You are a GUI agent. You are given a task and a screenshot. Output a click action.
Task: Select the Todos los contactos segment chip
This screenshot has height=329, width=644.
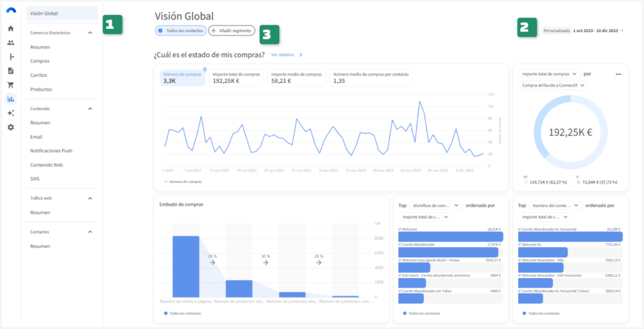coord(180,31)
